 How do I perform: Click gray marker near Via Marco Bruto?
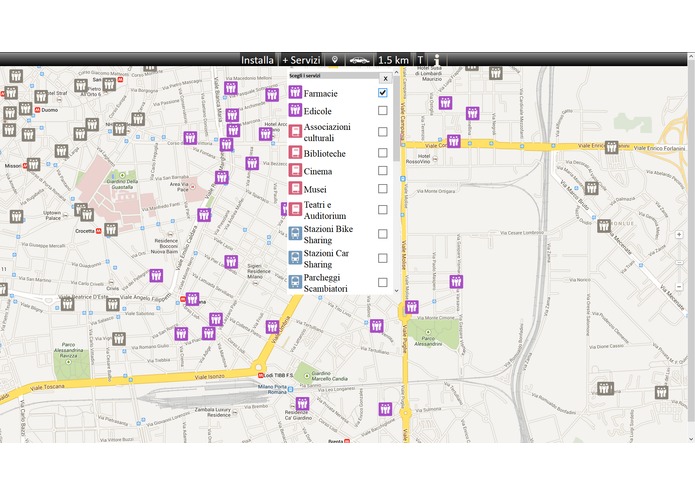coord(591,188)
